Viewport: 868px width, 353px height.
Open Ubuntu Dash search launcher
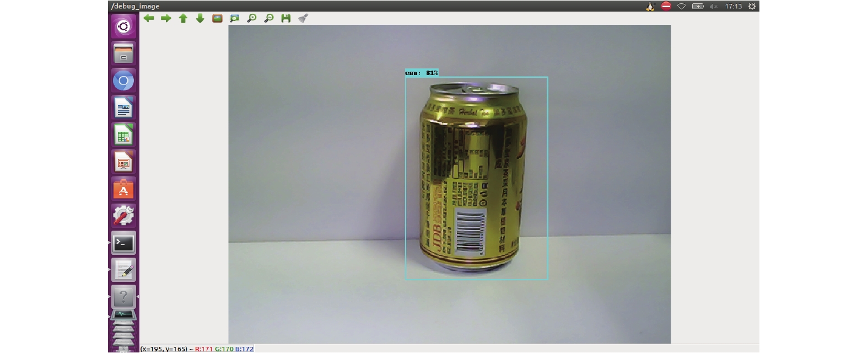click(123, 26)
